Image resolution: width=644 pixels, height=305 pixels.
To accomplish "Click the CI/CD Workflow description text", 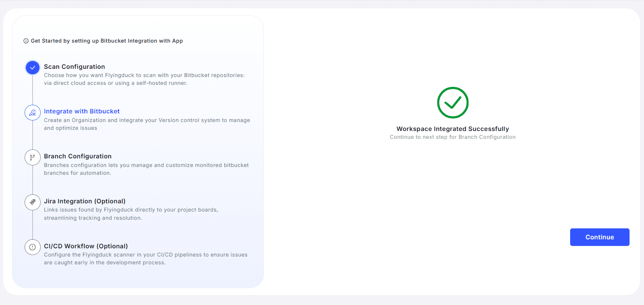I will pyautogui.click(x=145, y=259).
